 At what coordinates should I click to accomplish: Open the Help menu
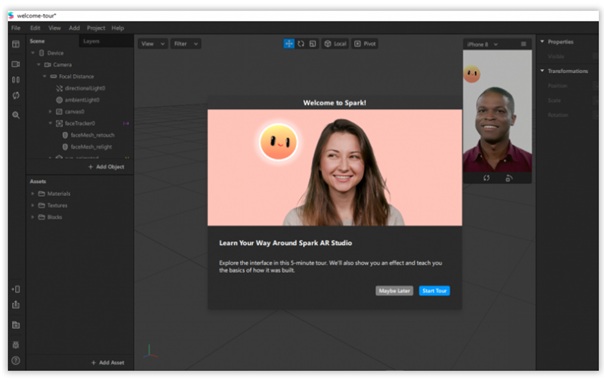pyautogui.click(x=118, y=28)
